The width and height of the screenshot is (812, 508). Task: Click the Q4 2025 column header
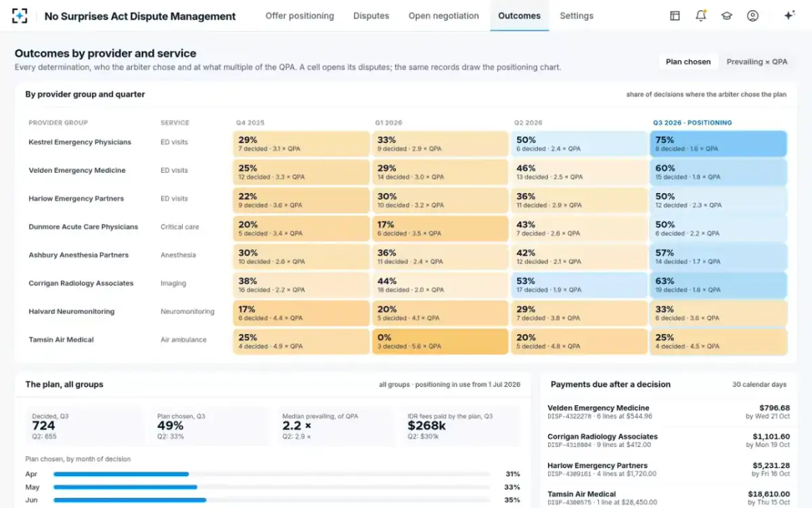pos(250,123)
